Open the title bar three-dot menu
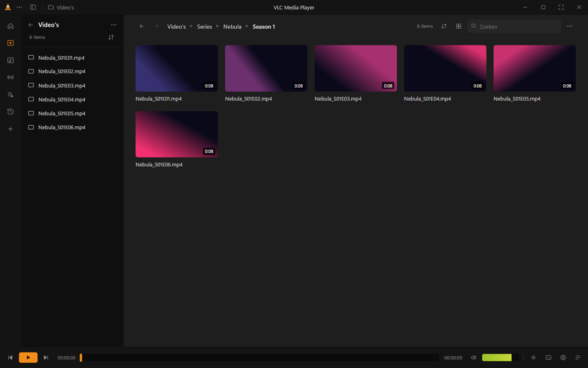Screen dimensions: 588x368 19,7
